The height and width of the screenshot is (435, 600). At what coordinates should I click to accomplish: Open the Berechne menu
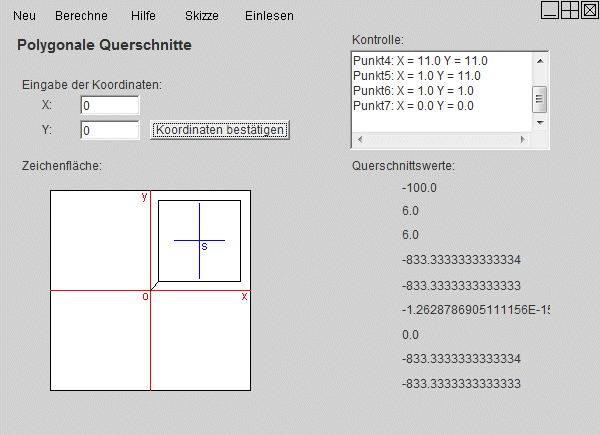coord(82,16)
